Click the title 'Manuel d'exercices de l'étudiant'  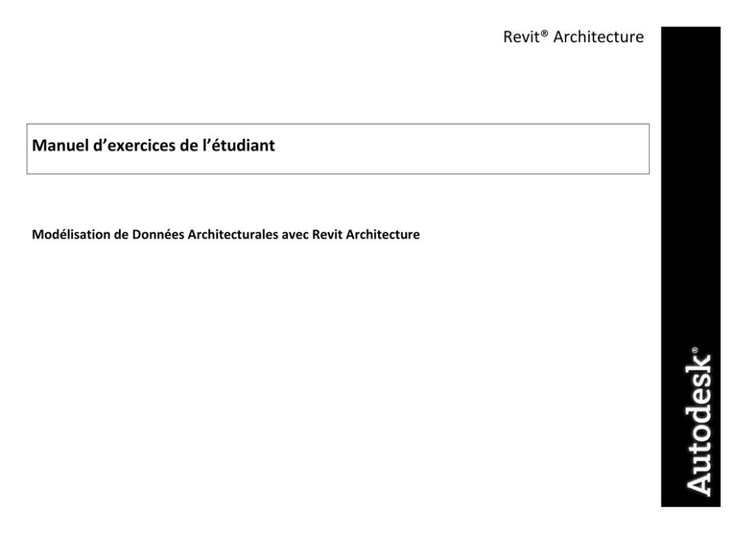[153, 145]
